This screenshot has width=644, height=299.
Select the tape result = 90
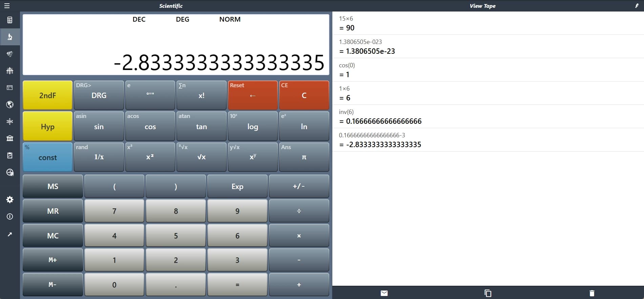click(x=347, y=28)
